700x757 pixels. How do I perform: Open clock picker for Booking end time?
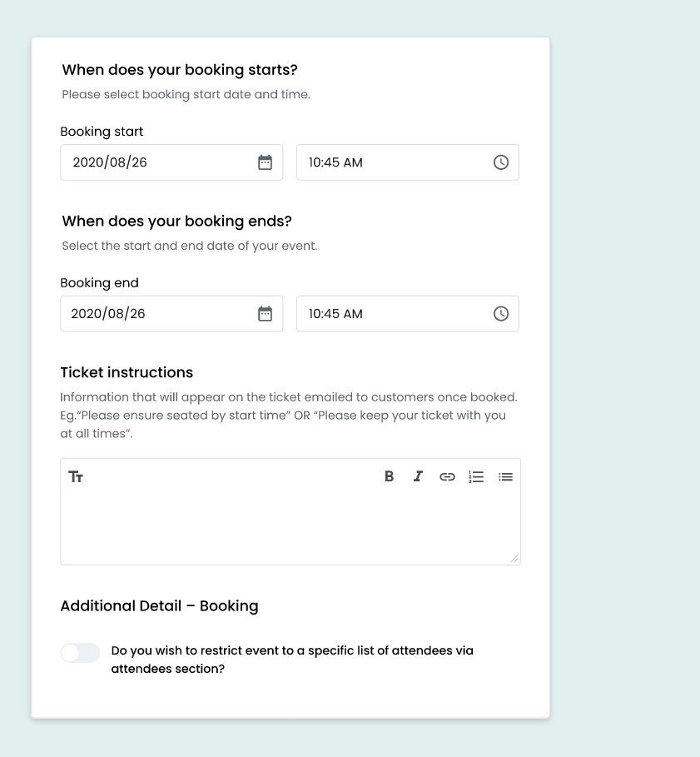[501, 314]
